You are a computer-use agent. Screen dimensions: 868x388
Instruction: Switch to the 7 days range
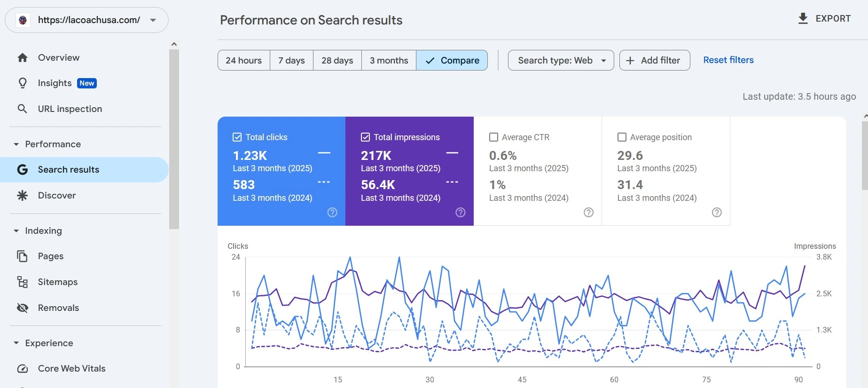[291, 61]
